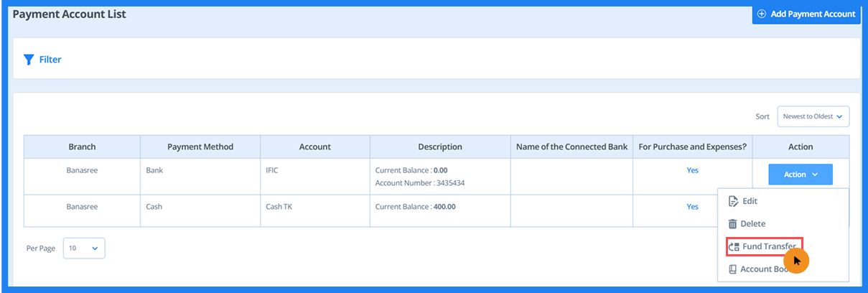Click the Delete trash icon in the menu
Screen dimensions: 868x293
coord(733,224)
